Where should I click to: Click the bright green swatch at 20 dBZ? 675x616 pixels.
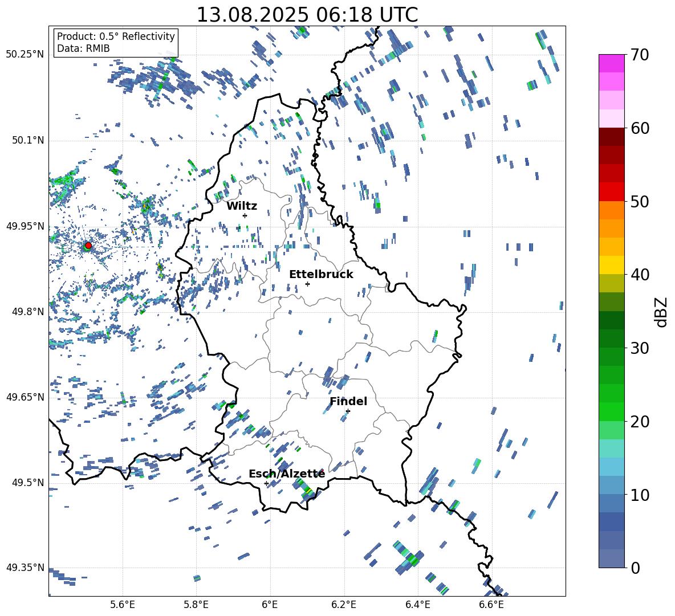click(x=612, y=411)
